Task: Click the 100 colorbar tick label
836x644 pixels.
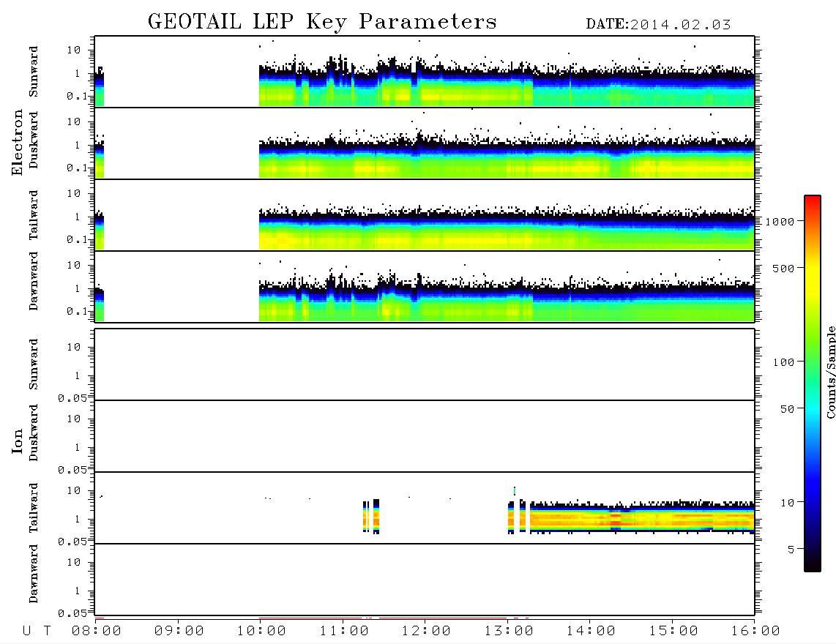Action: 784,362
